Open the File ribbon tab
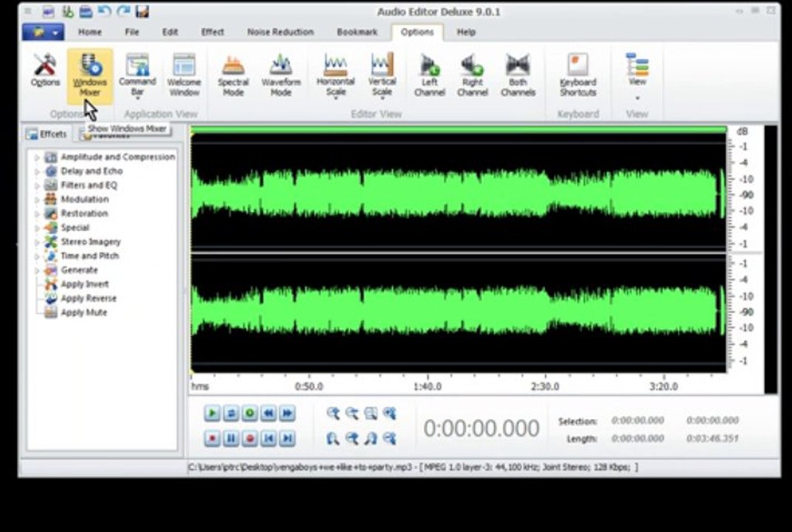 [132, 32]
